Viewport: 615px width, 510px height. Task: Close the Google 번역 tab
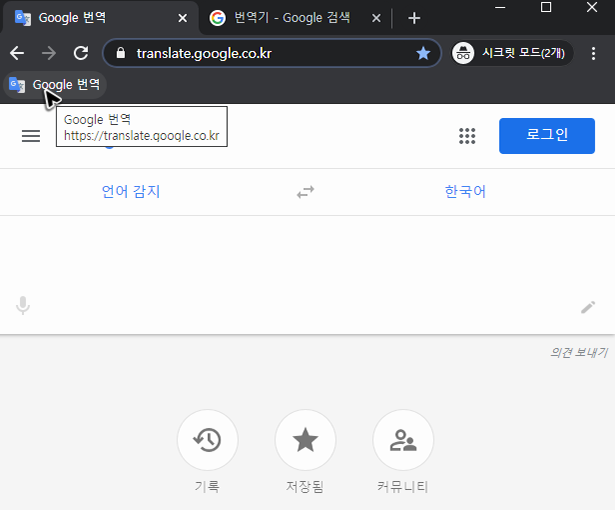click(x=182, y=18)
